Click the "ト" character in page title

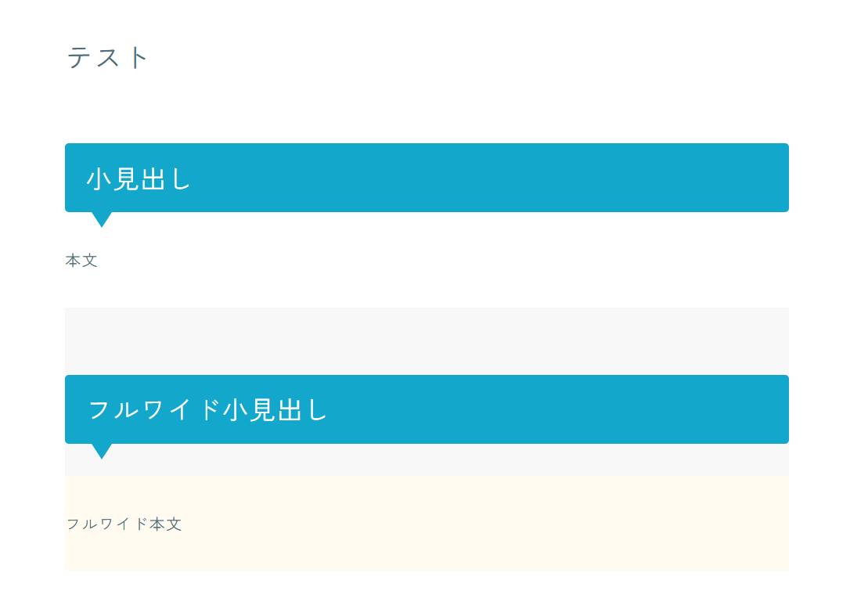(x=138, y=58)
